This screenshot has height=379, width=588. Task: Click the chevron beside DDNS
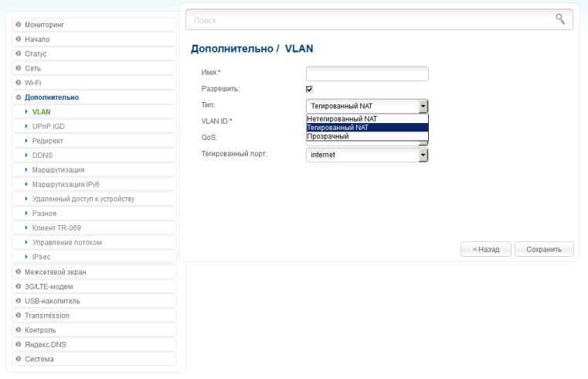(25, 155)
